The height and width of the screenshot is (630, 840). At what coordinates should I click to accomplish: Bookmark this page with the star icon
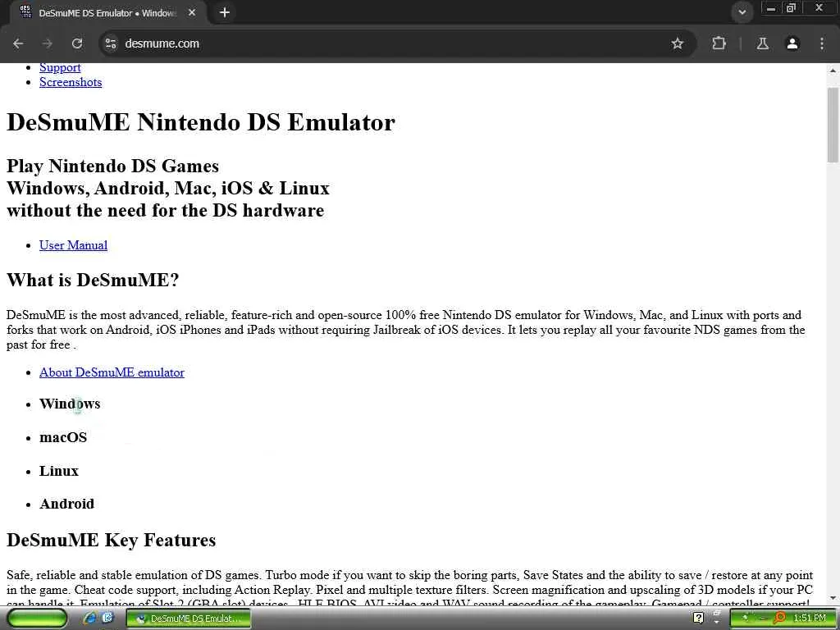click(x=677, y=43)
